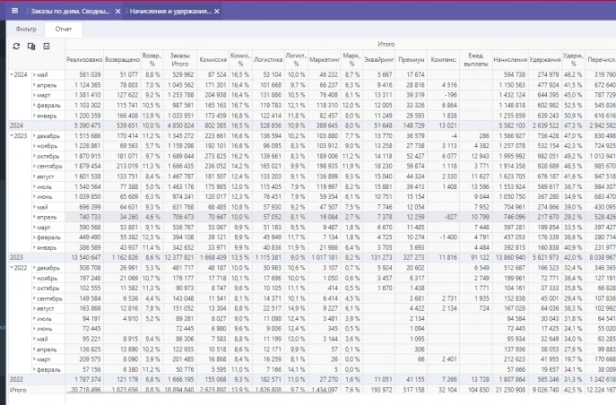Expand the апрель row under 2024

[34, 85]
